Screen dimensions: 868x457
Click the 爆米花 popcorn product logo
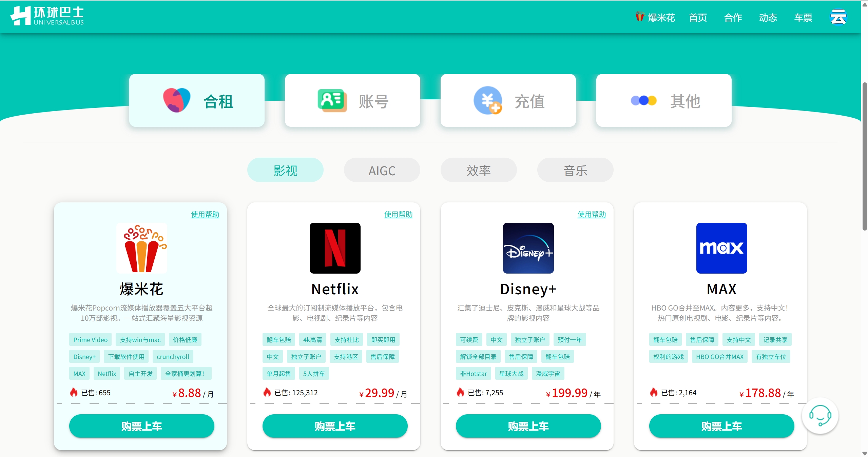[141, 248]
